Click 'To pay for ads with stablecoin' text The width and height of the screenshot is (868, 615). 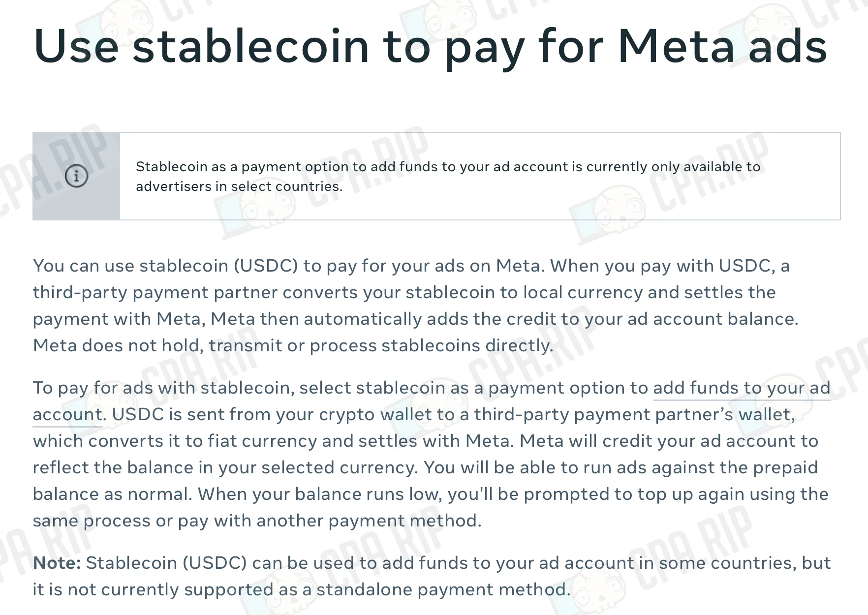point(163,388)
